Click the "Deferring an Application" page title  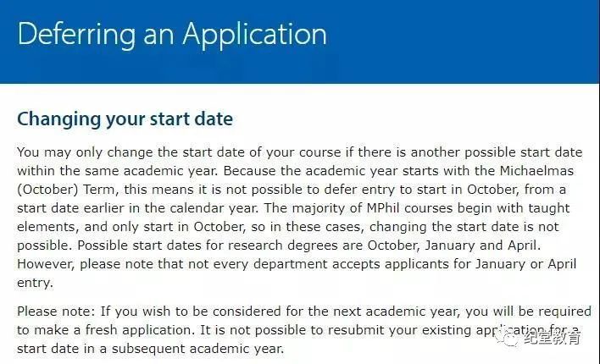pyautogui.click(x=171, y=34)
